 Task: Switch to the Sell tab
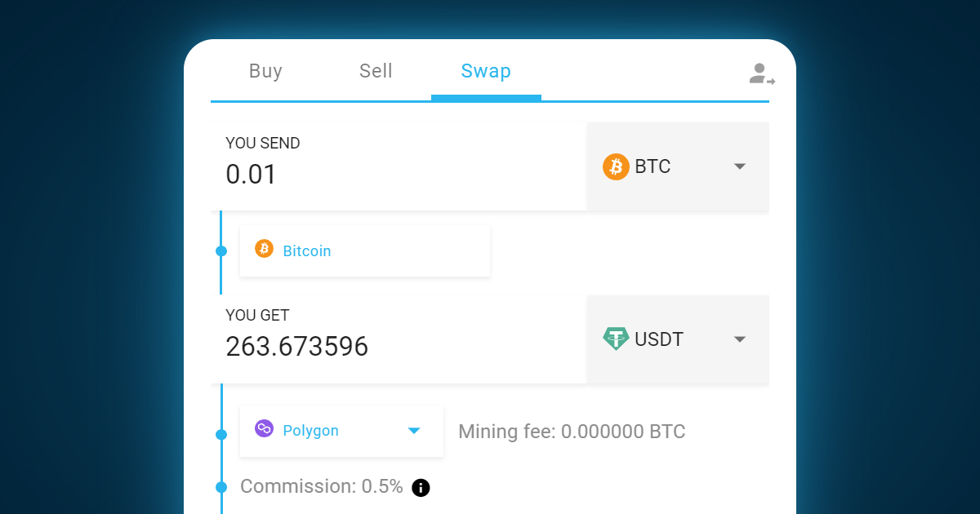pyautogui.click(x=375, y=71)
